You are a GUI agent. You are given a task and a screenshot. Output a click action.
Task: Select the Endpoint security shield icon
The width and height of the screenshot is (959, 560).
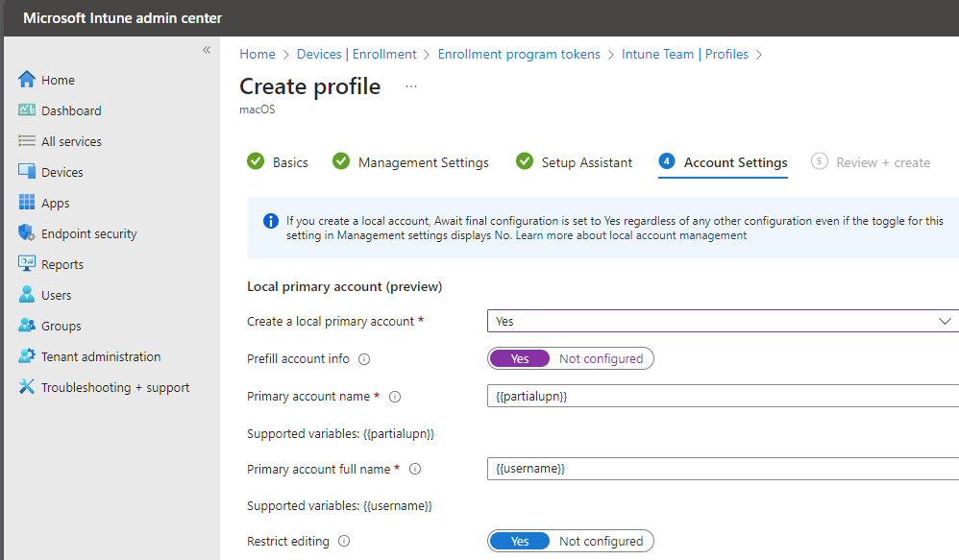click(x=27, y=232)
